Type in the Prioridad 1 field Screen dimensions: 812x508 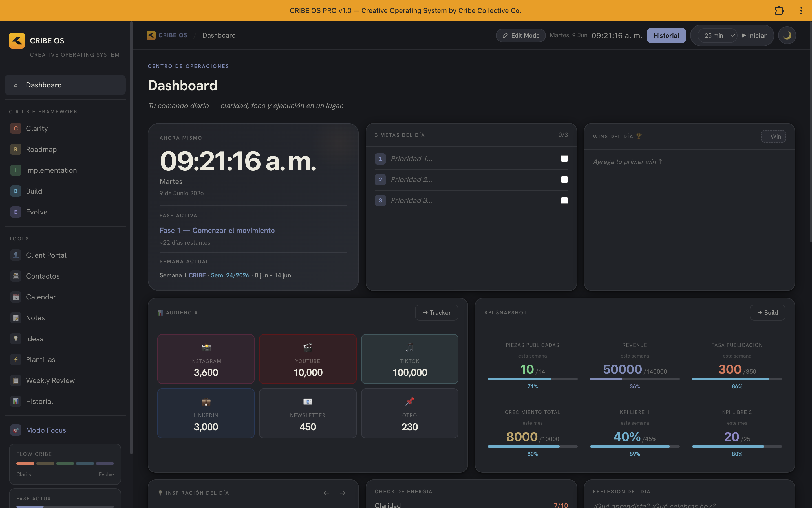click(473, 159)
